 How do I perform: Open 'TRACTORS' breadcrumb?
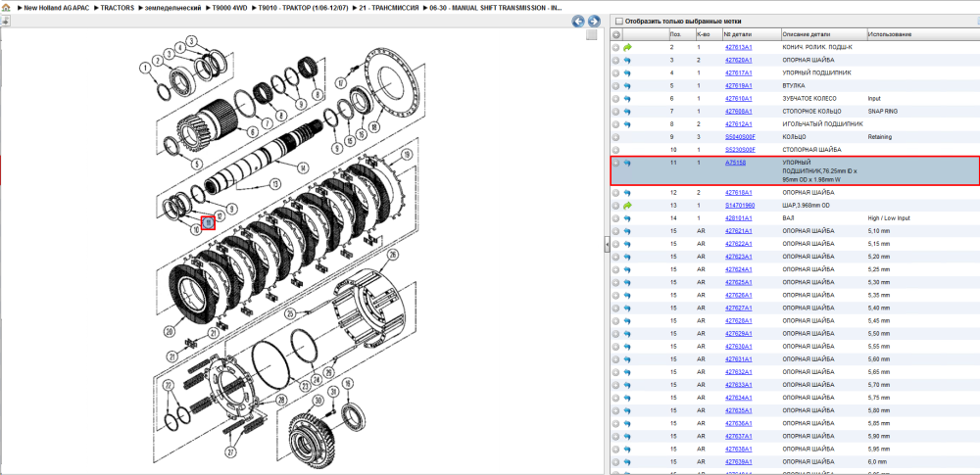pyautogui.click(x=118, y=7)
